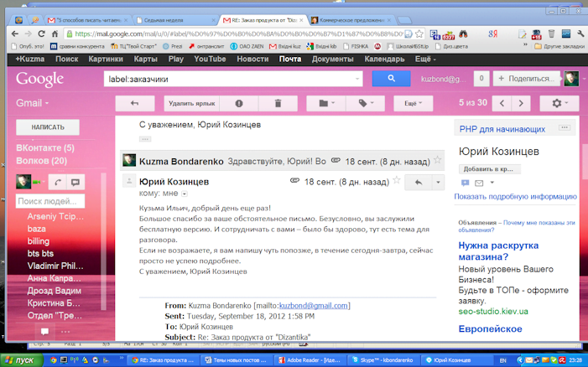Star the Юрий Козинцев message
Viewport: 588px width, 367px height.
coord(397,180)
